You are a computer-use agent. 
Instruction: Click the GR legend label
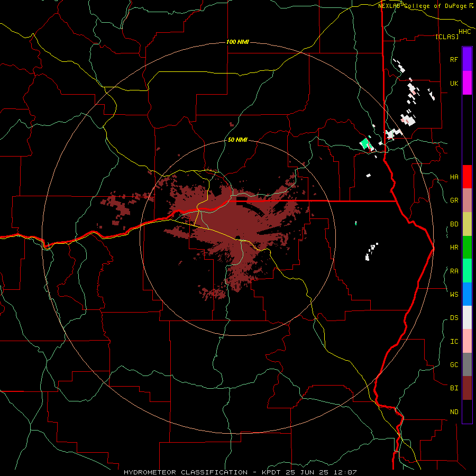coord(454,200)
